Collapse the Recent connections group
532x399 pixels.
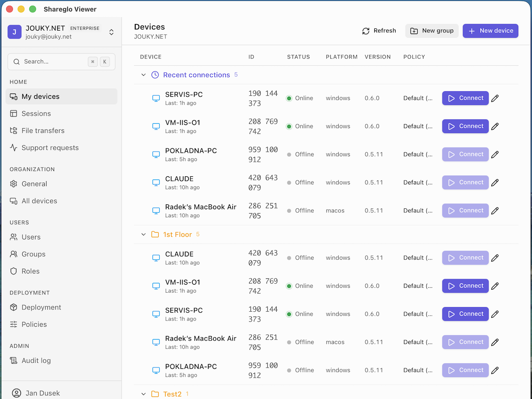click(x=143, y=75)
